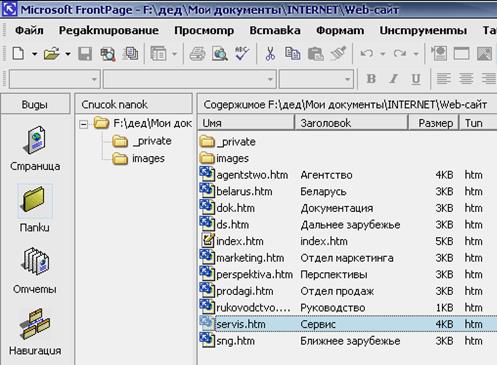Switch to Навигация view

point(35,332)
